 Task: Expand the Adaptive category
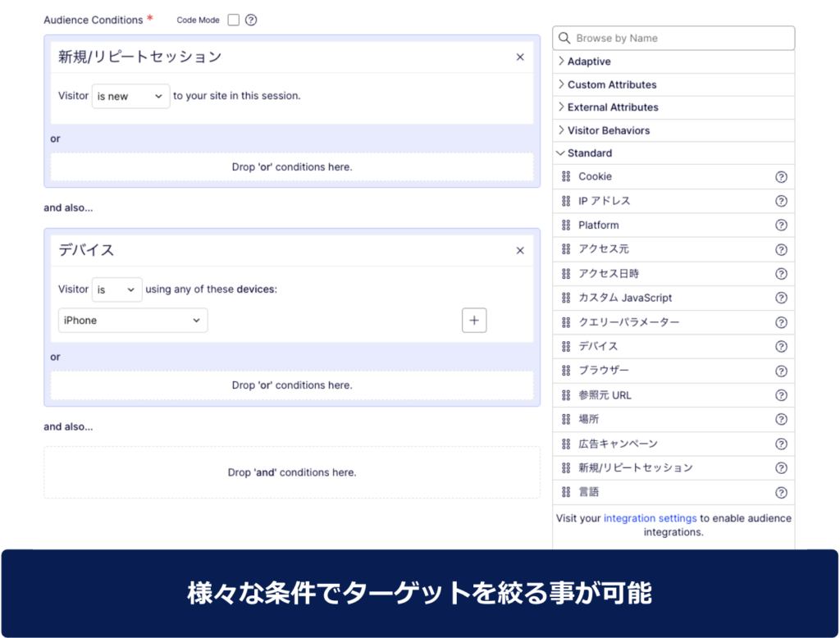[588, 62]
